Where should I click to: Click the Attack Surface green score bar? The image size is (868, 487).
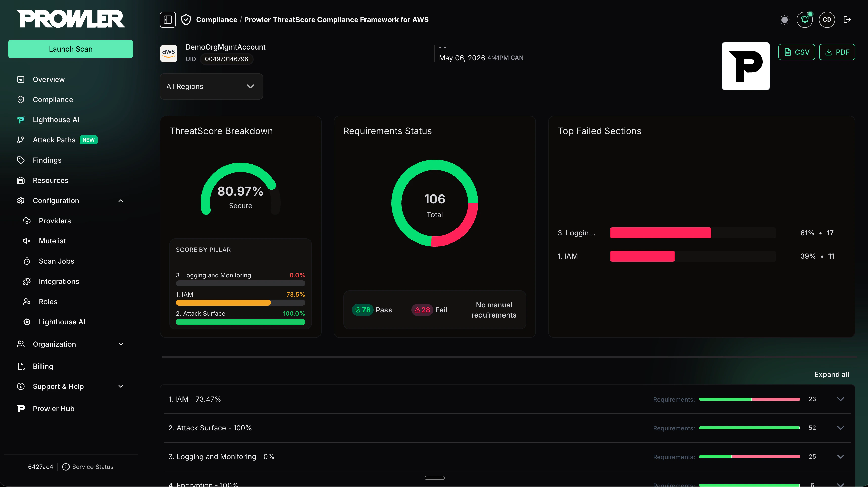click(x=241, y=322)
